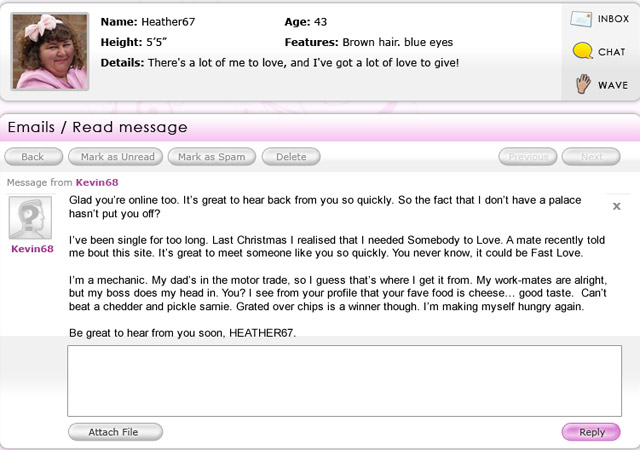Go to the Previous message
The image size is (640, 450).
tap(527, 157)
